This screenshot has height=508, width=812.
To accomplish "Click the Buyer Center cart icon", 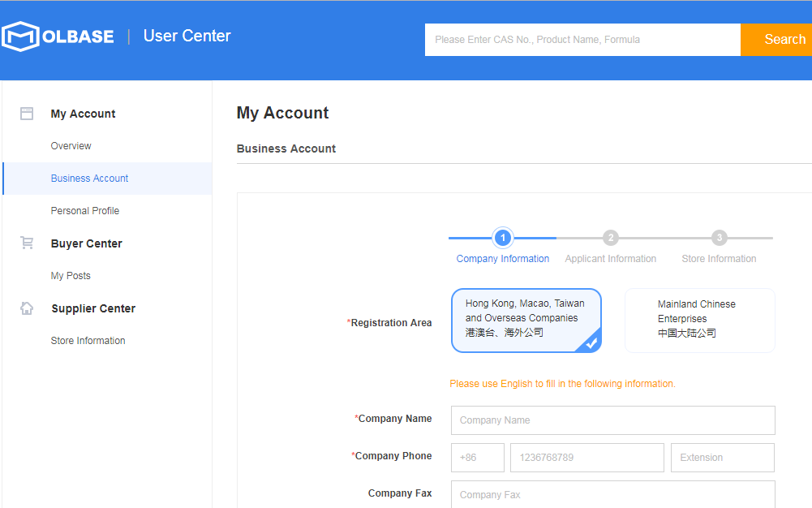I will click(x=27, y=243).
